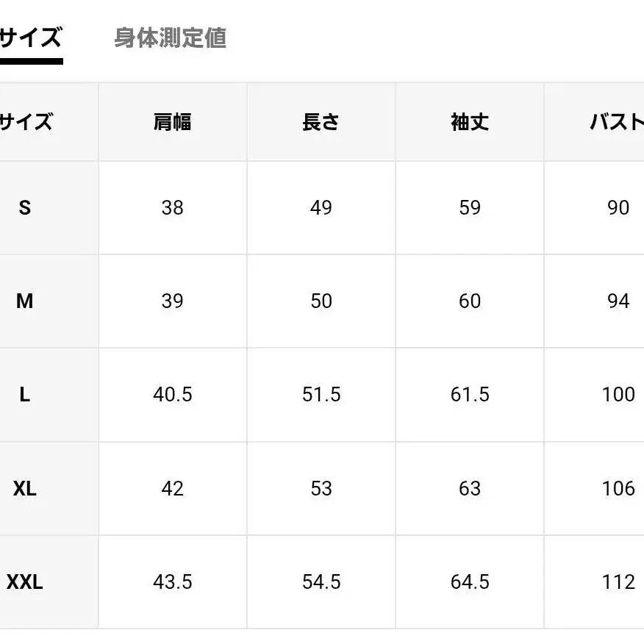Click the XL size row label

click(25, 489)
